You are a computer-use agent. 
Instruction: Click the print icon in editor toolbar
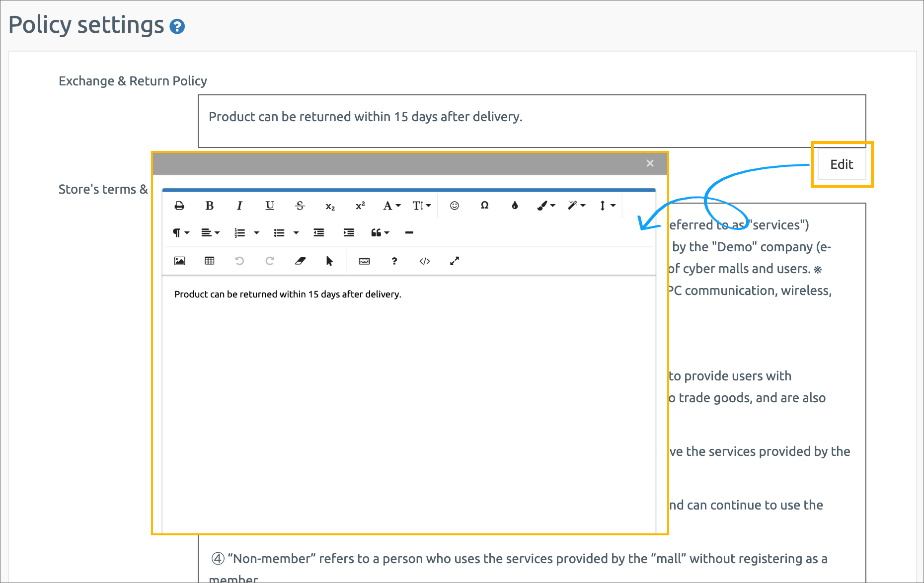click(179, 206)
